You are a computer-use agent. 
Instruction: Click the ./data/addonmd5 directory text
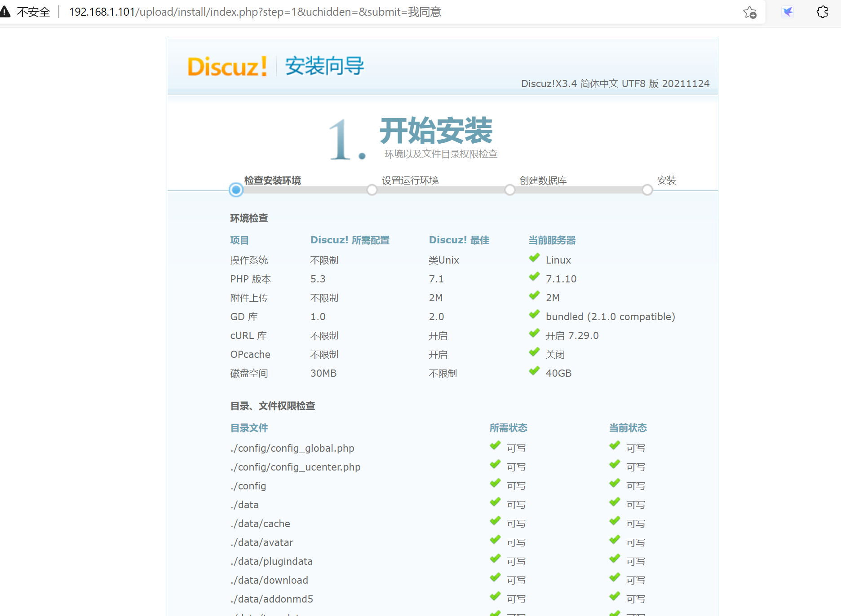click(272, 599)
